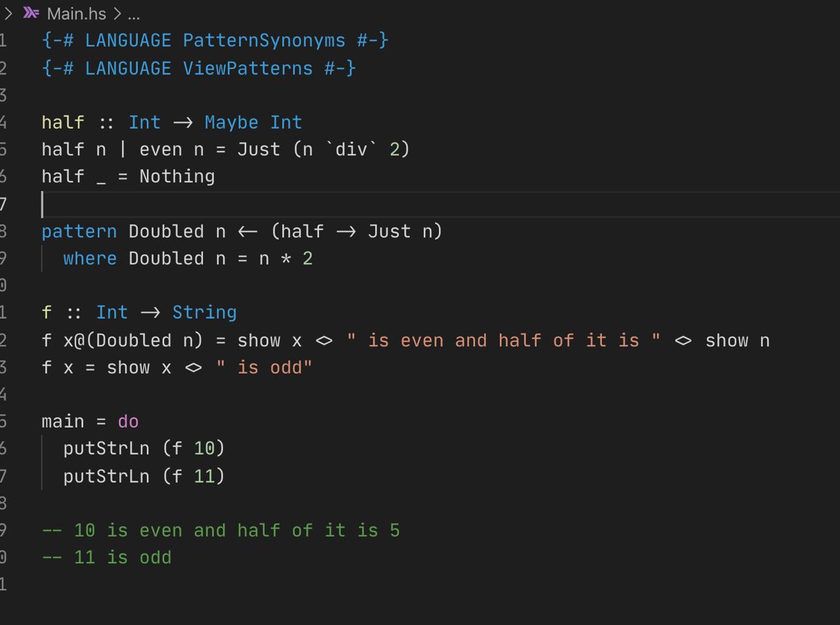The width and height of the screenshot is (840, 625).
Task: Click the Maybe type in half's signature
Action: tap(231, 123)
